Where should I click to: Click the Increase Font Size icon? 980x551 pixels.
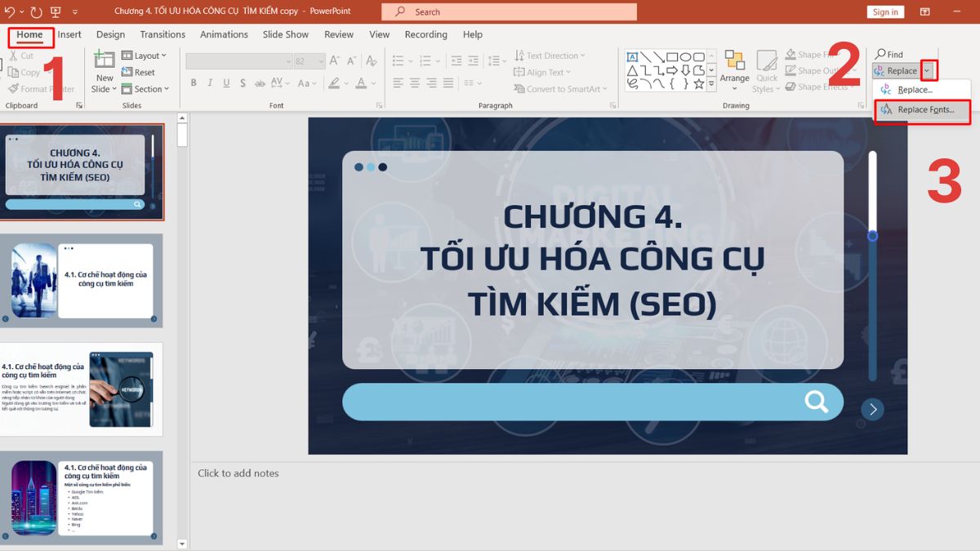(332, 61)
